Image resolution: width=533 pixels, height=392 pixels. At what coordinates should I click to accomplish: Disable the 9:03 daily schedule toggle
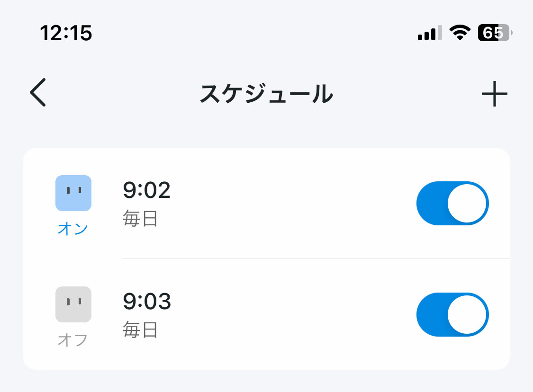click(452, 314)
